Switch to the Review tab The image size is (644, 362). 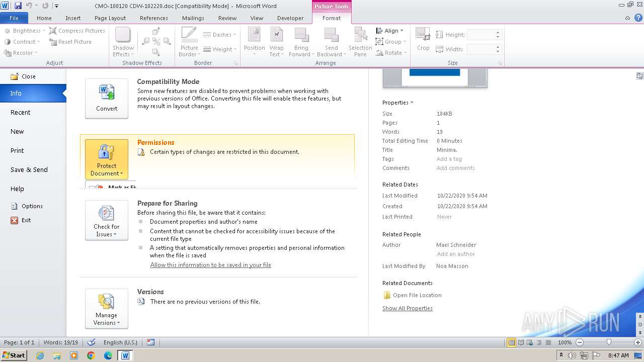227,18
